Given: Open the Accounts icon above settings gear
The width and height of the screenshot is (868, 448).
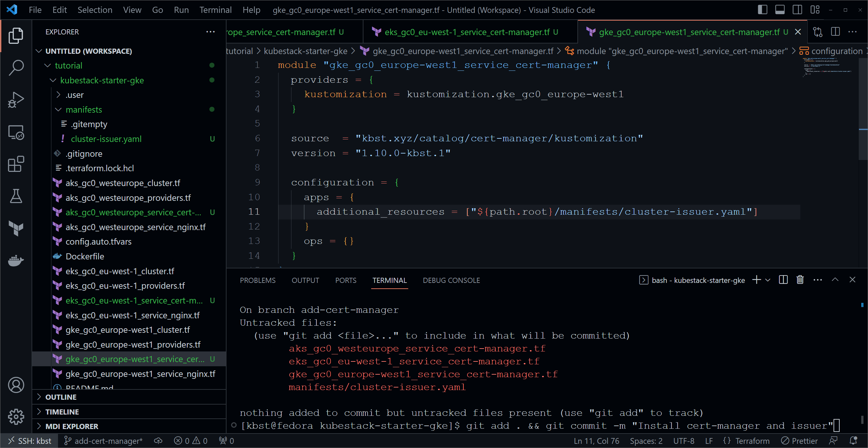Looking at the screenshot, I should (16, 385).
